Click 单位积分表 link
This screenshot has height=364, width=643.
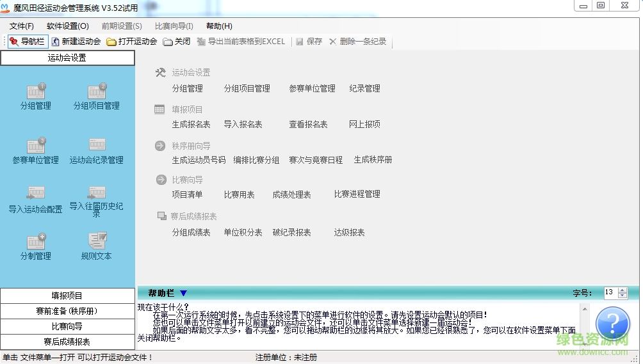(x=243, y=233)
